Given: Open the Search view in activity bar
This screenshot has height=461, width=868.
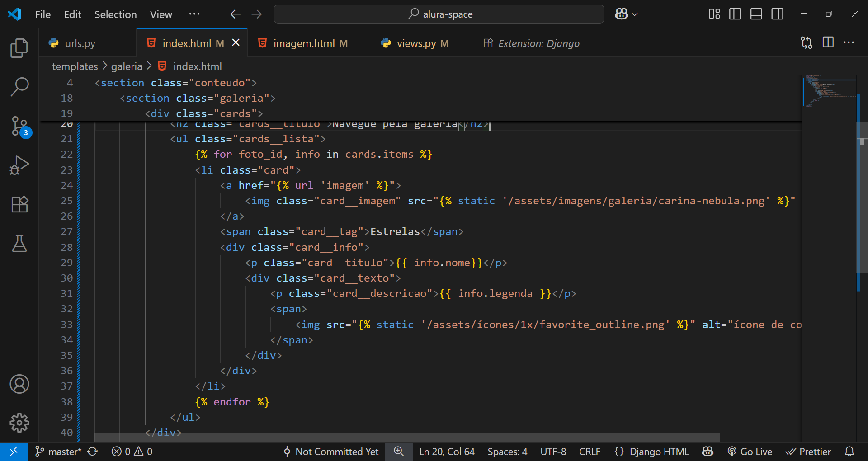Looking at the screenshot, I should [x=19, y=87].
